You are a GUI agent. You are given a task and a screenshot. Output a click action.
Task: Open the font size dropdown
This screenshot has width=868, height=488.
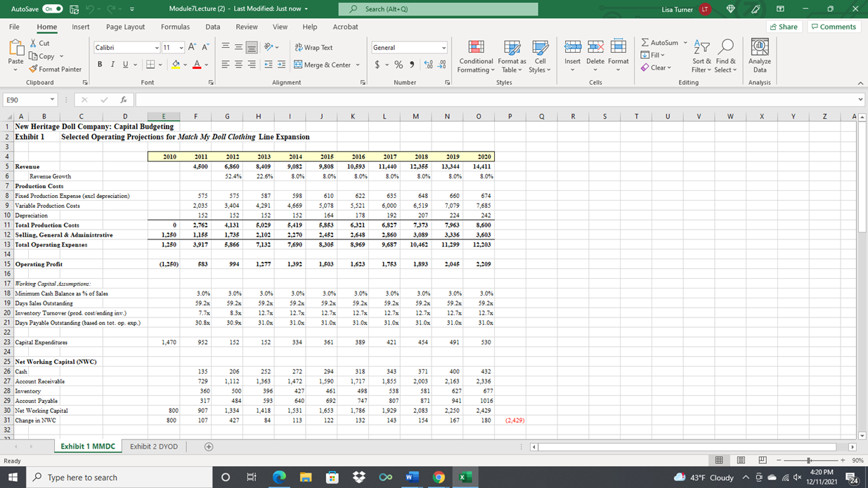pos(181,48)
